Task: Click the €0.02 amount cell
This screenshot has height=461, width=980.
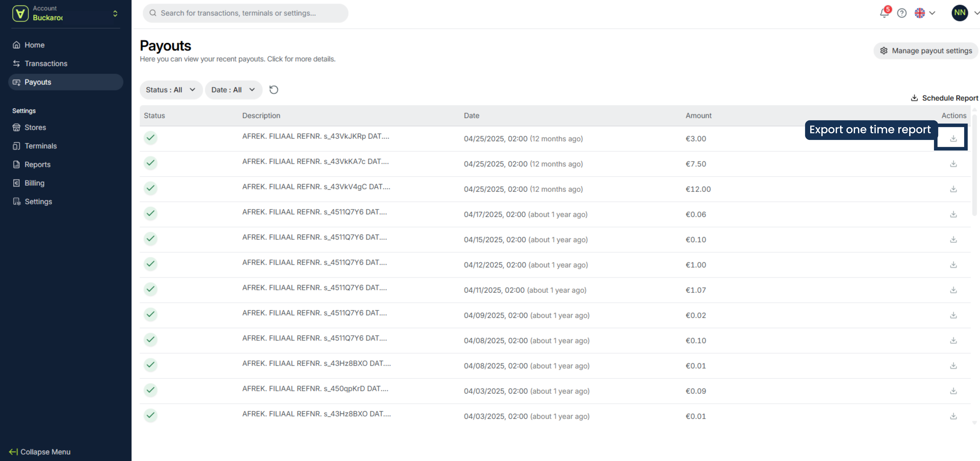Action: (696, 316)
